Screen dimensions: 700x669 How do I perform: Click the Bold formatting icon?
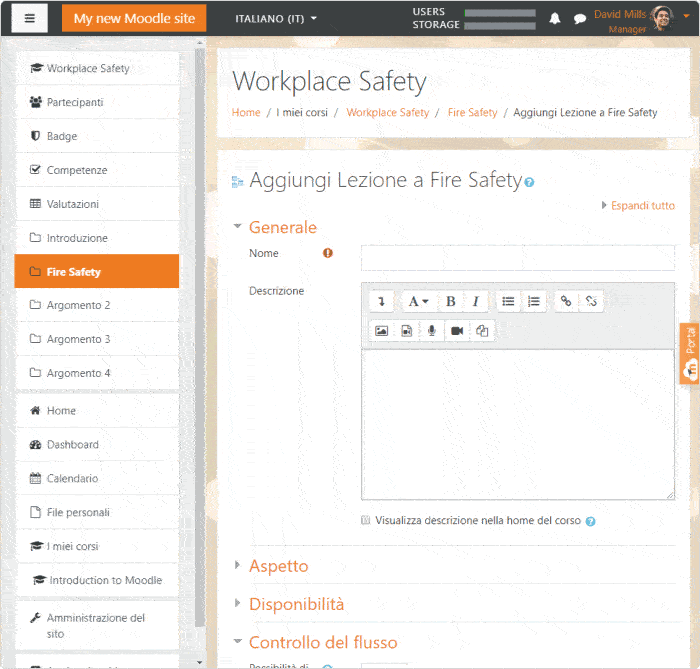pyautogui.click(x=450, y=301)
